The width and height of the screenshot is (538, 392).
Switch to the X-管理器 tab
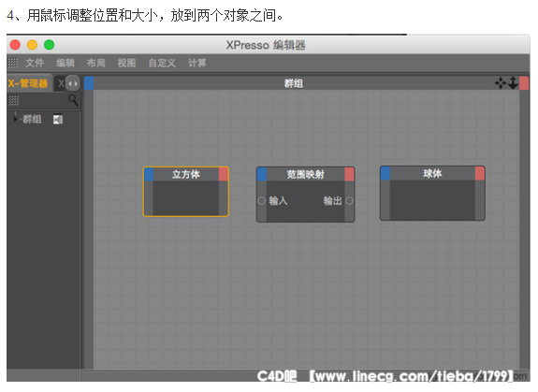(28, 83)
